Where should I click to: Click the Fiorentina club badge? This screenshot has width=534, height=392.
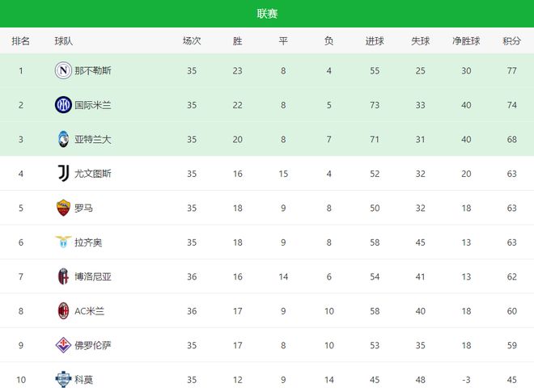[x=63, y=345]
